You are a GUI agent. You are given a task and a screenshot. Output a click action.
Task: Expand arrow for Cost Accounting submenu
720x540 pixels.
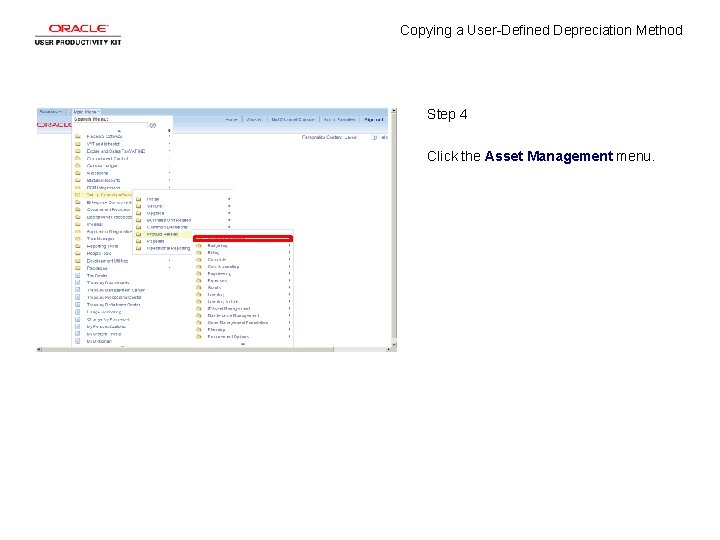289,267
